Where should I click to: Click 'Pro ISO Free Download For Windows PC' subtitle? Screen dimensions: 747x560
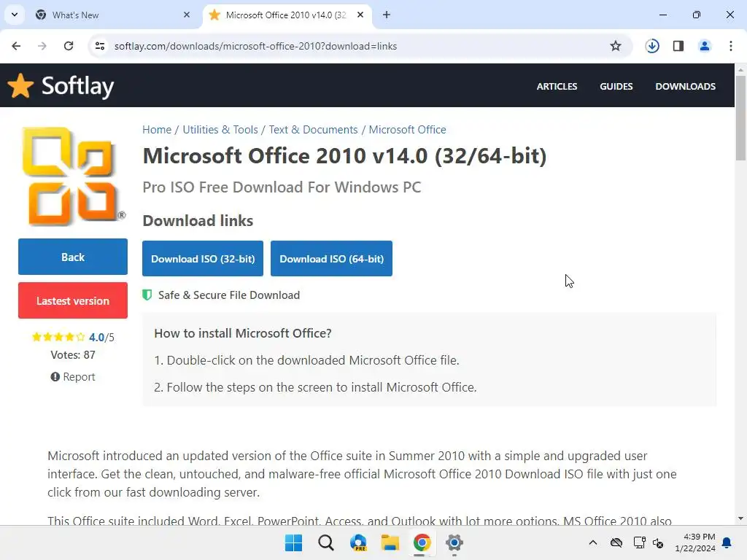click(x=282, y=187)
